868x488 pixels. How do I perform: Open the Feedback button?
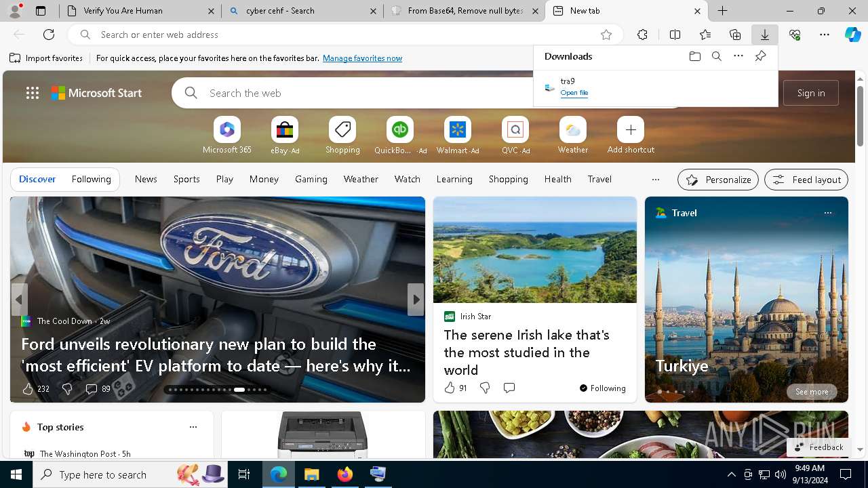coord(818,447)
